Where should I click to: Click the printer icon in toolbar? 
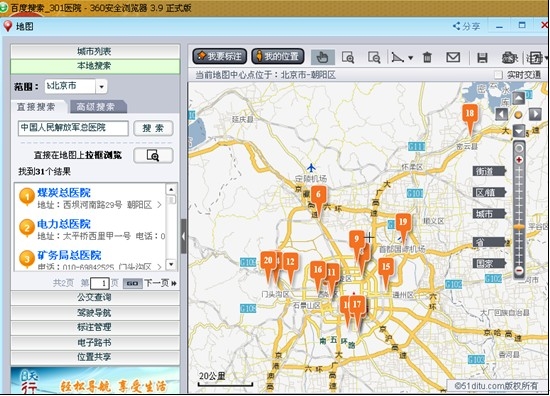coord(509,58)
